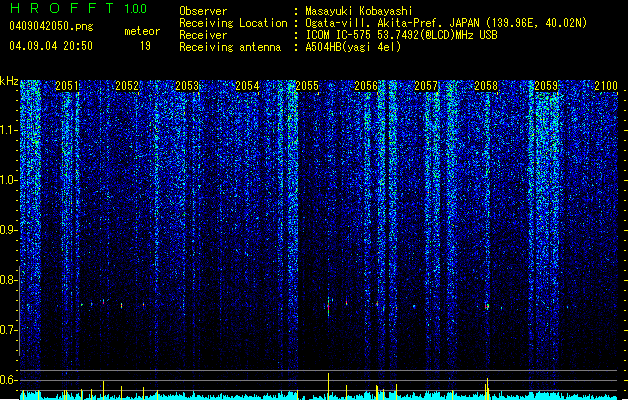Click the 0.8 kHz axis label

pos(9,280)
